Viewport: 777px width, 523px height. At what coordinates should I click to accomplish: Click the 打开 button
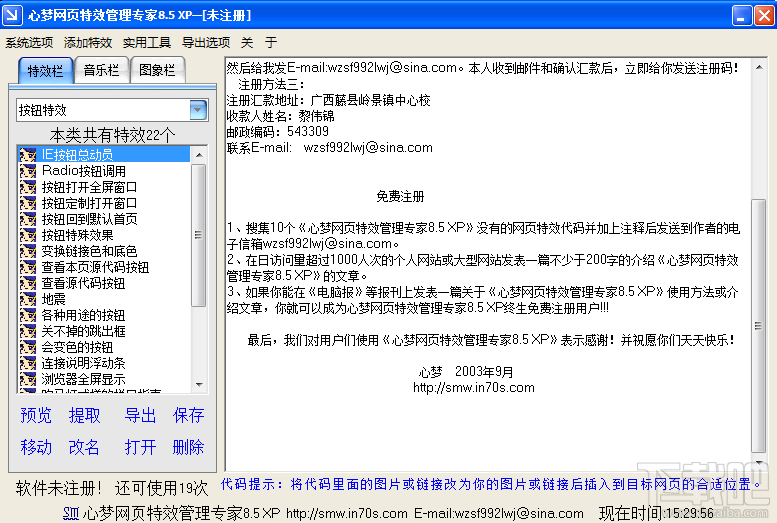point(140,447)
